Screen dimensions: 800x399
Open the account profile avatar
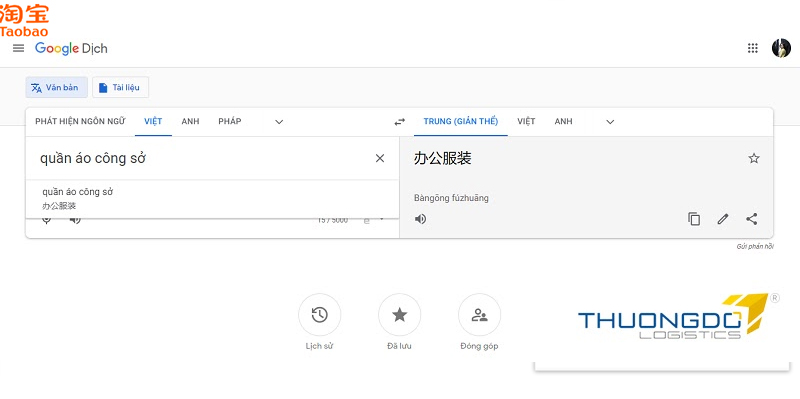781,48
